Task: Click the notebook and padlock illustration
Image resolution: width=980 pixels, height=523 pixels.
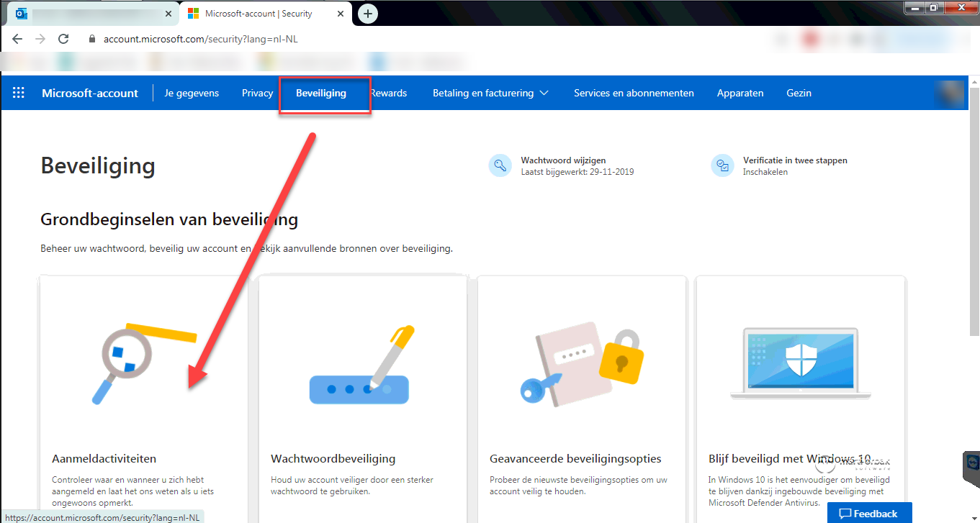Action: (580, 363)
